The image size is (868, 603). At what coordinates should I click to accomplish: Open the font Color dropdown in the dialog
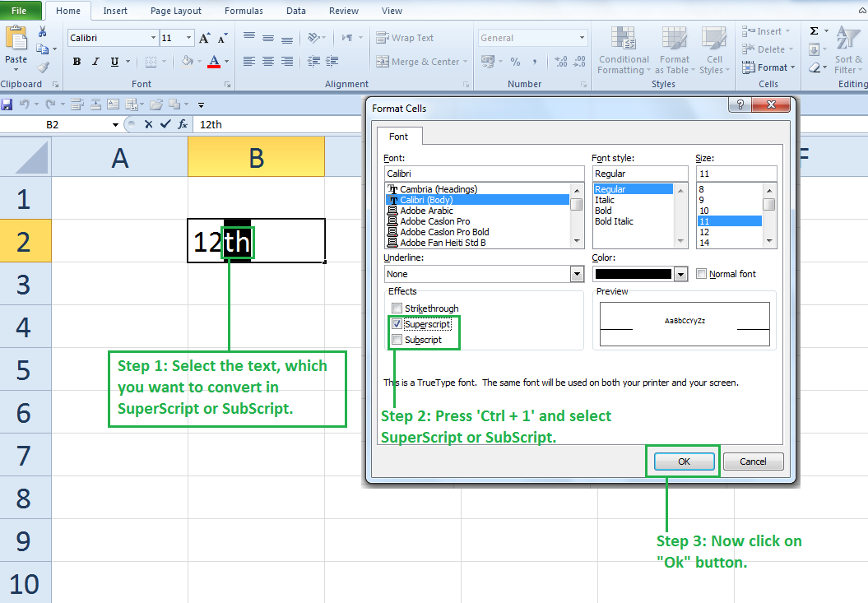(680, 273)
